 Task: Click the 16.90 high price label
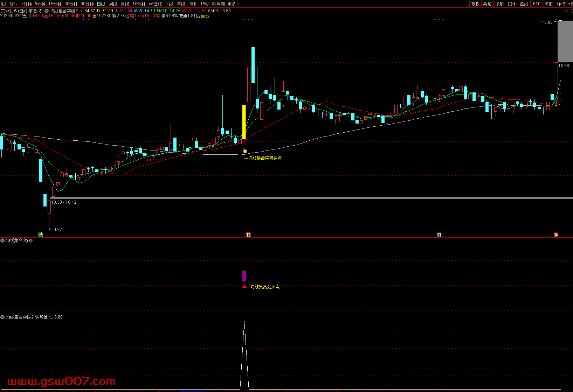point(547,22)
